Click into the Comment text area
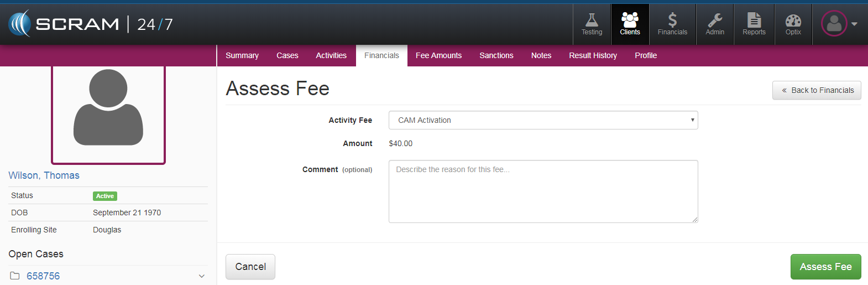The height and width of the screenshot is (285, 868). pos(543,191)
